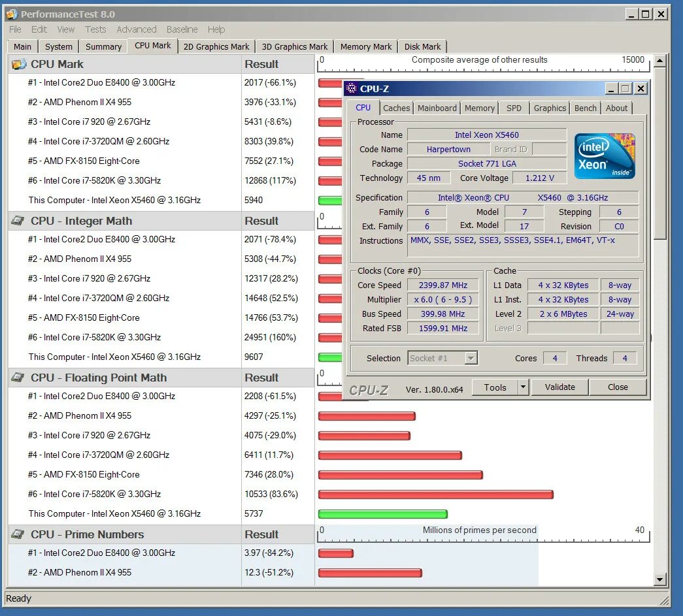
Task: Select the CPU tab in CPU-Z
Action: (x=363, y=108)
